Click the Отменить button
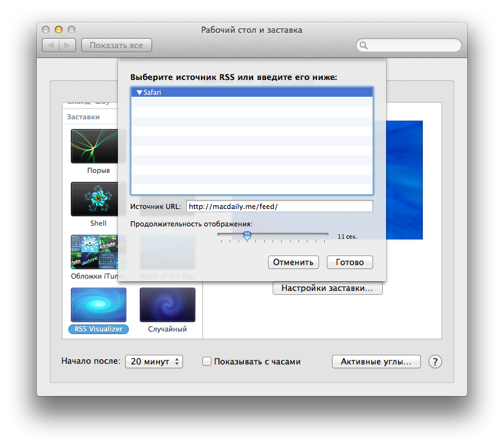This screenshot has width=504, height=447. 293,262
